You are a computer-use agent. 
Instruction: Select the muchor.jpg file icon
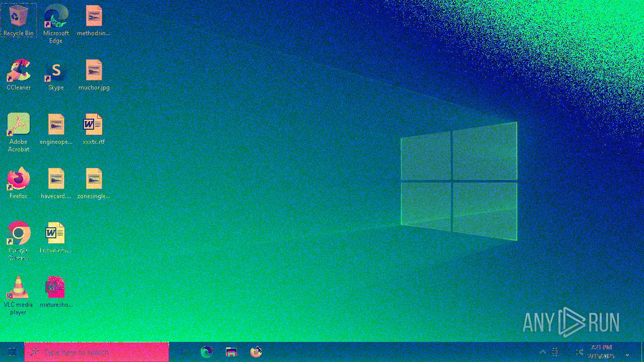[94, 74]
